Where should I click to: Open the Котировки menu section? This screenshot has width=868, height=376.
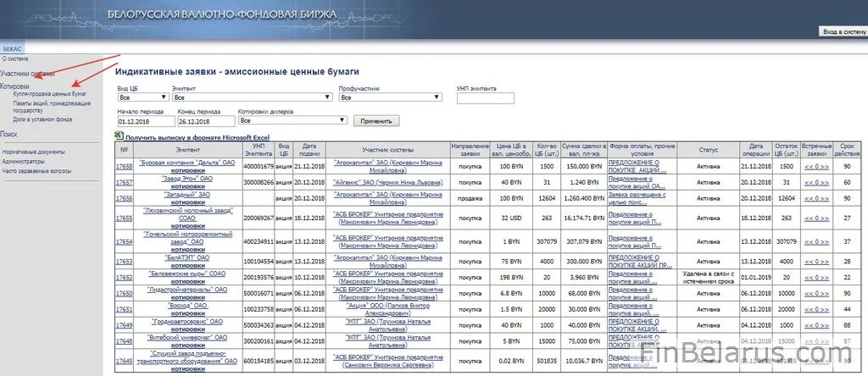15,87
